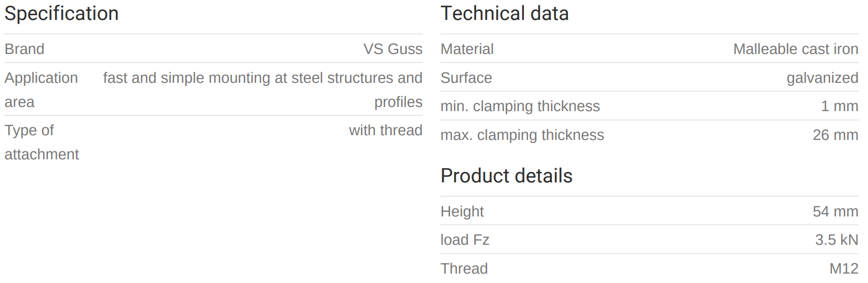Image resolution: width=868 pixels, height=283 pixels.
Task: Click the 3.5 kN load value
Action: 836,240
